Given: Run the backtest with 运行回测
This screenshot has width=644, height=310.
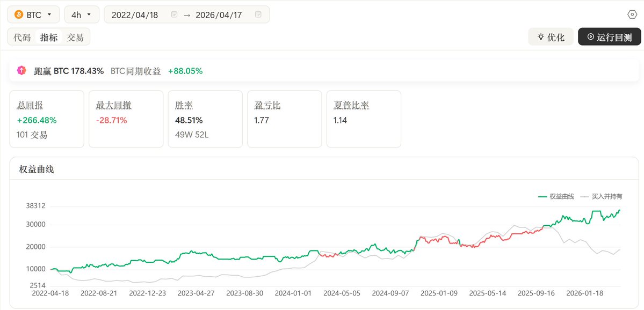Looking at the screenshot, I should [609, 36].
